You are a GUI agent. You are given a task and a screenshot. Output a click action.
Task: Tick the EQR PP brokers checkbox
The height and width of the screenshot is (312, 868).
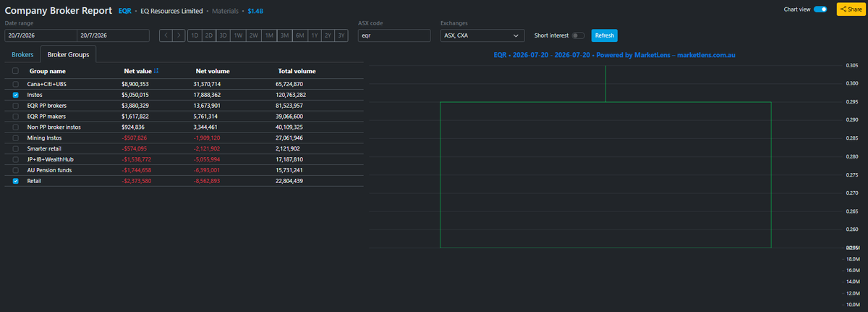[x=15, y=106]
